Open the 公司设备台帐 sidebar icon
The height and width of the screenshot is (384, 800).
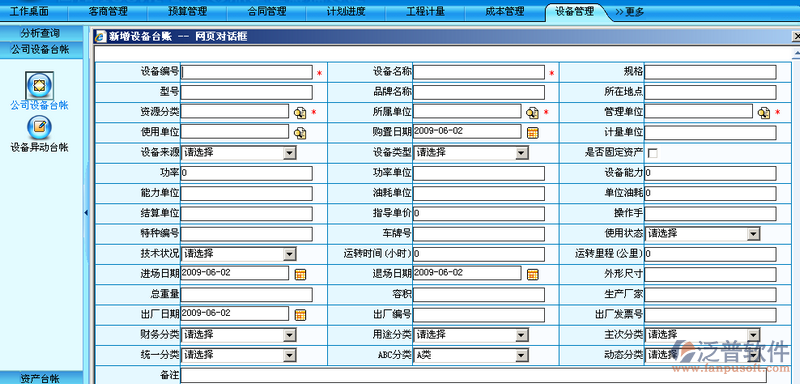pos(39,85)
